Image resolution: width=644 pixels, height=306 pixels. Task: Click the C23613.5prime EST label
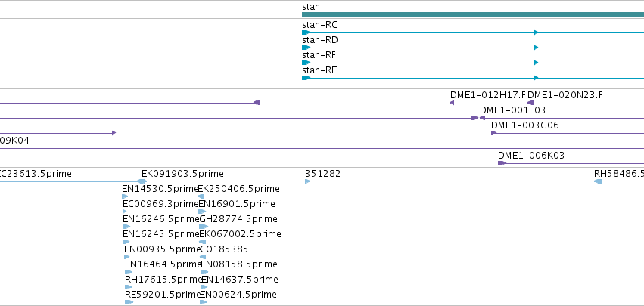coord(36,174)
